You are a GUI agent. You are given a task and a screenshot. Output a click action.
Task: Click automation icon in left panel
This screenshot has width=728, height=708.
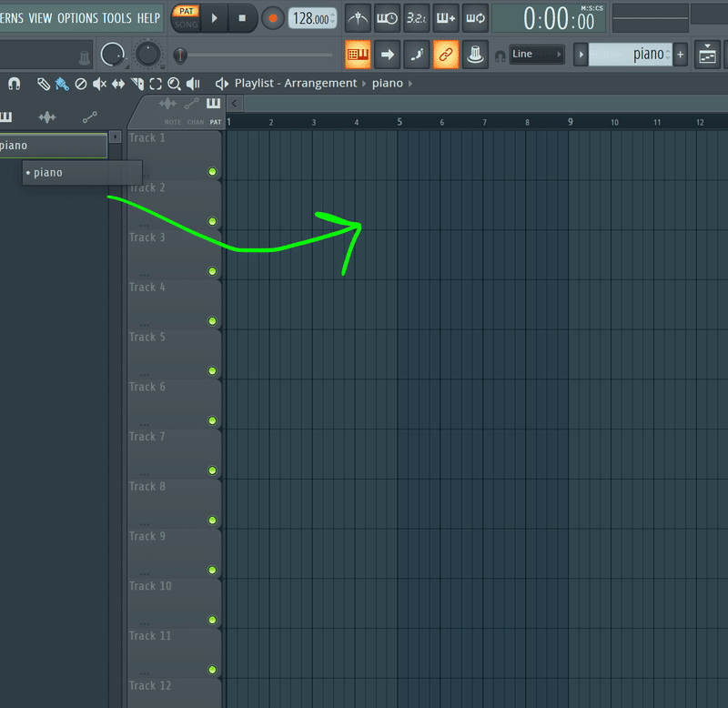coord(89,117)
